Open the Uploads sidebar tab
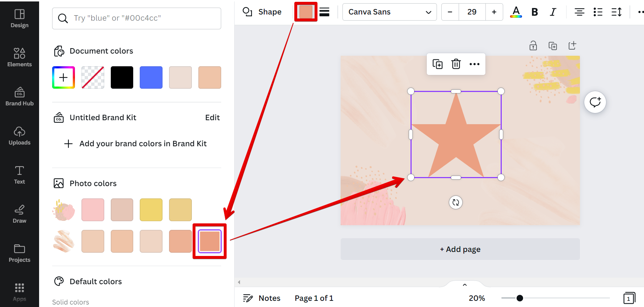The width and height of the screenshot is (644, 307). click(x=20, y=135)
